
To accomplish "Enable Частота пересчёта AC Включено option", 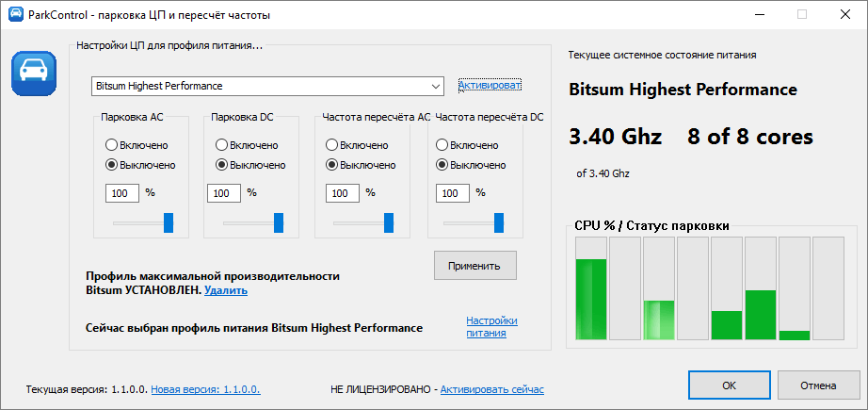I will [357, 145].
